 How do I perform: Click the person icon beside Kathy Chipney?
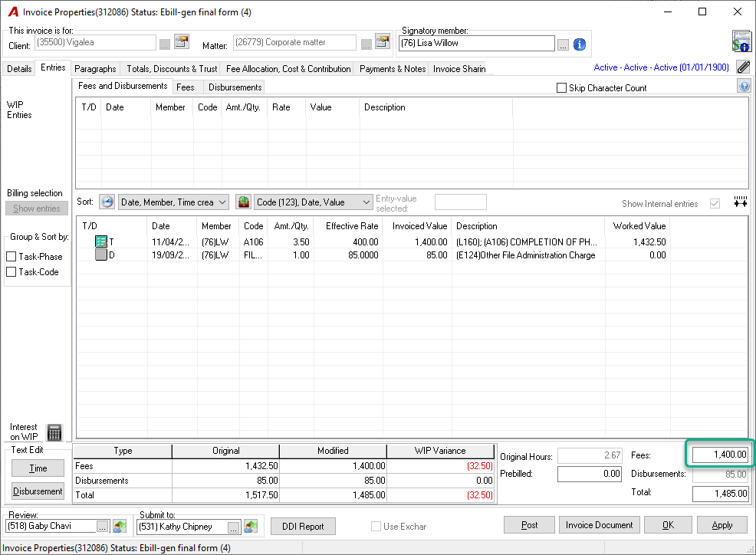click(x=250, y=527)
